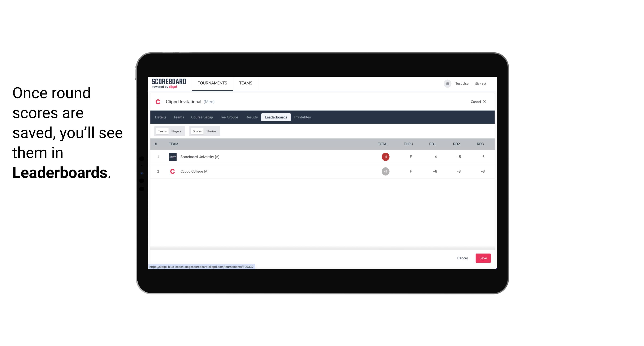644x346 pixels.
Task: Click the Clippd Invitational C logo icon
Action: pos(159,102)
